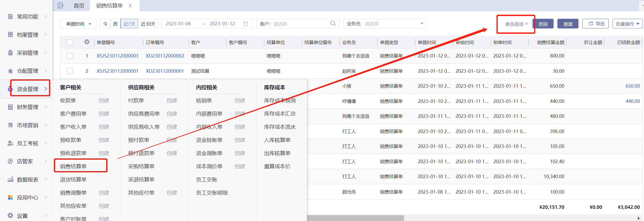Viewport: 644px width, 221px height.
Task: Click the 应用中心 colorful apps icon
Action: coord(10,197)
